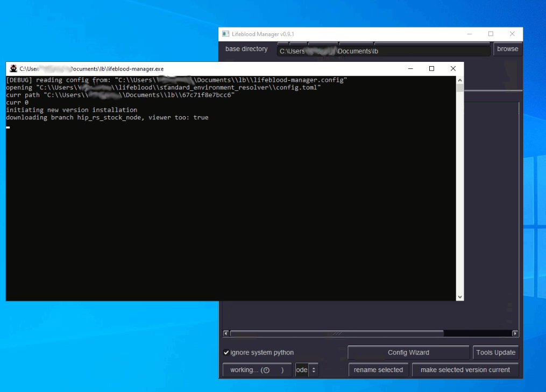Click the console window's title bar icon
Screen dimensions: 546x392
point(13,69)
